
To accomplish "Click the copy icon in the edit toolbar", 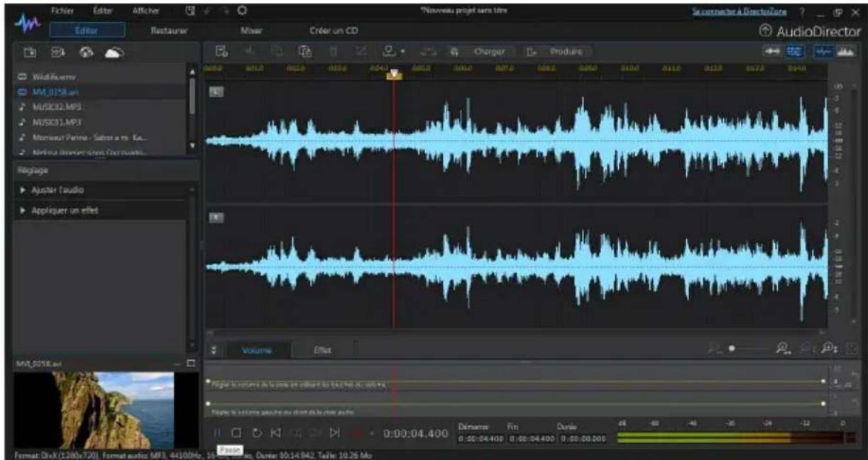I will tap(278, 52).
